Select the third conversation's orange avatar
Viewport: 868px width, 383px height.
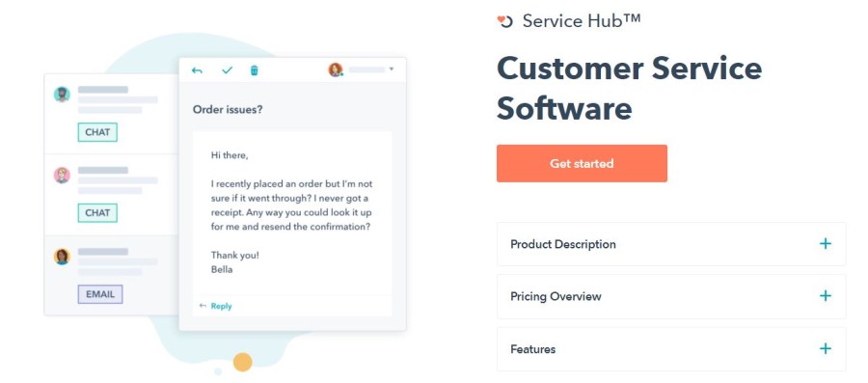pyautogui.click(x=62, y=257)
